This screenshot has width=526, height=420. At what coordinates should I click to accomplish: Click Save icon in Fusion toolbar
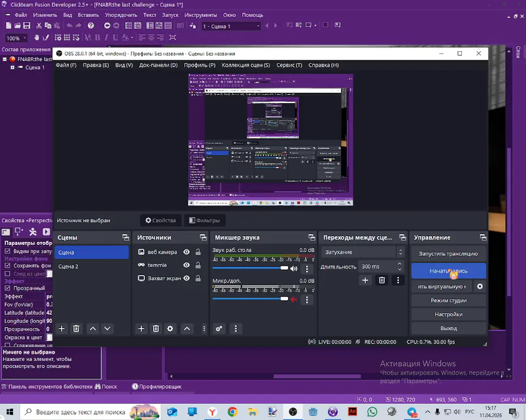(27, 26)
